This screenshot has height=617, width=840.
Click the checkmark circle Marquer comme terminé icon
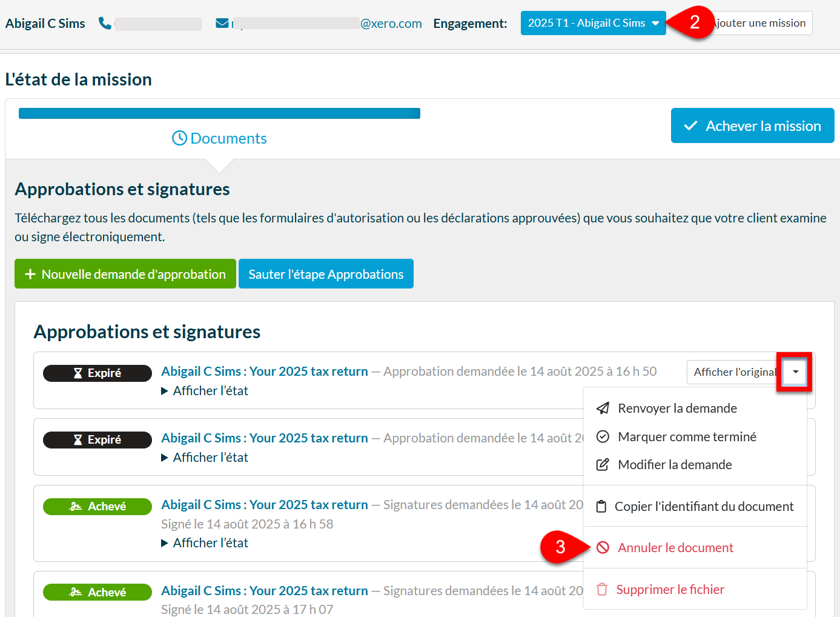point(603,437)
